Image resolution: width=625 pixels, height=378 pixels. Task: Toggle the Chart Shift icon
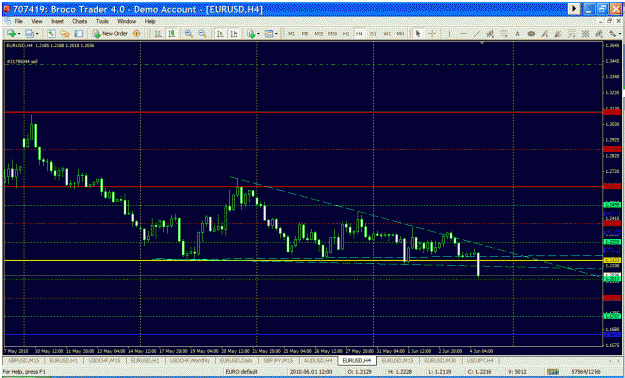click(x=234, y=33)
